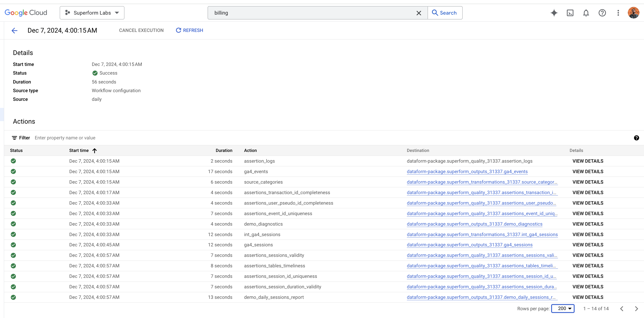Open the assertions_session_id_uniqueness destination link

(x=482, y=276)
